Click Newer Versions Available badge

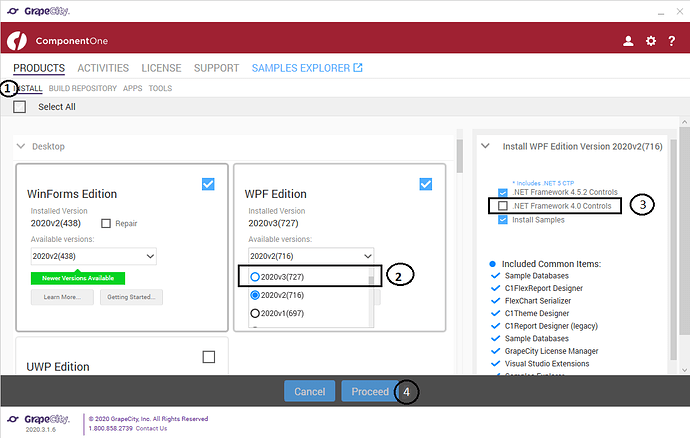coord(78,278)
